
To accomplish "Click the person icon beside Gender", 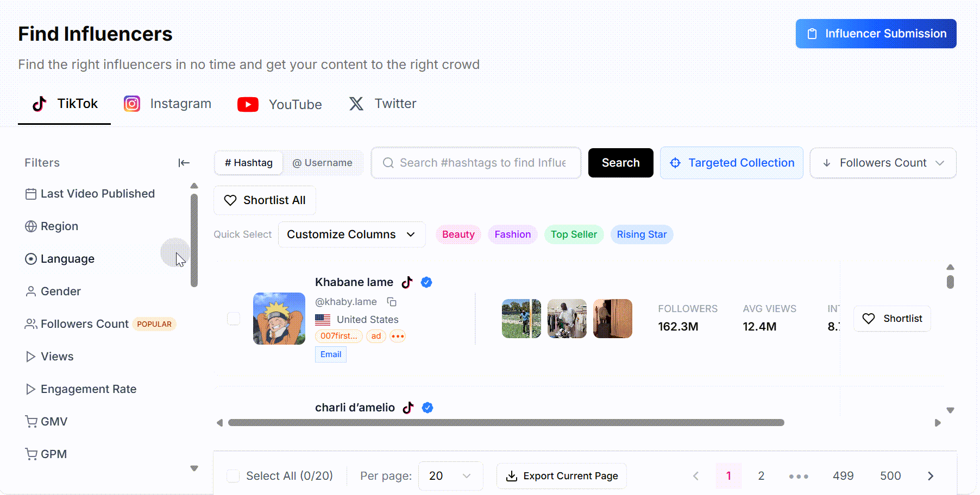I will [x=31, y=291].
